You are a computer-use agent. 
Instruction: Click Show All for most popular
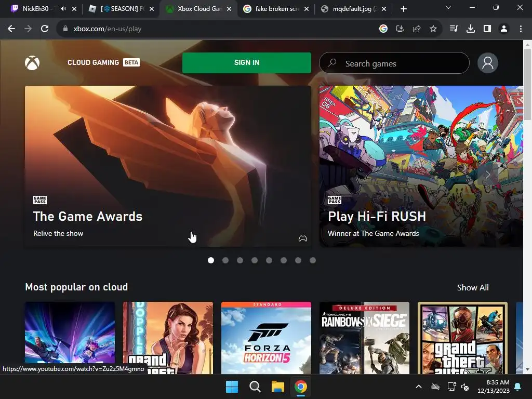(473, 287)
